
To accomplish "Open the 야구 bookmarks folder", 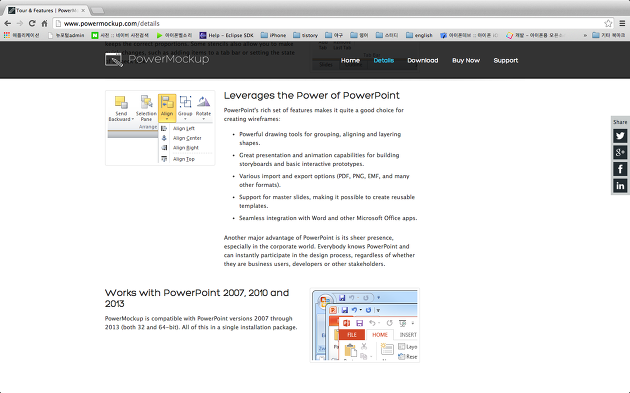I will click(334, 35).
